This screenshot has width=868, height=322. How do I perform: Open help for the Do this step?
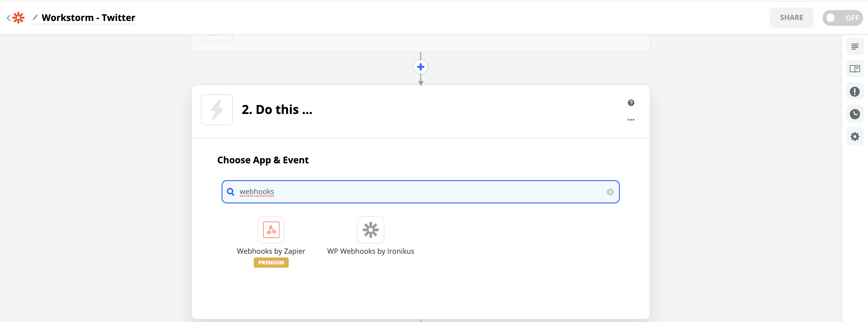pos(631,103)
